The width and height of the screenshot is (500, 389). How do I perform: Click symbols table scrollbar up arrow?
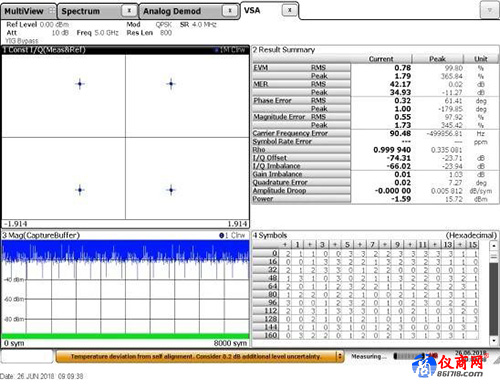[494, 246]
